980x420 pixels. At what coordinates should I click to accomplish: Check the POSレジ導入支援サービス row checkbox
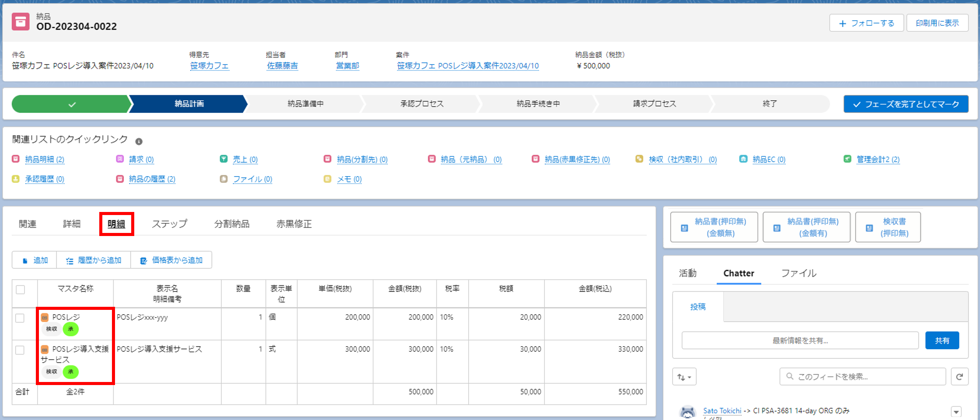pyautogui.click(x=20, y=350)
